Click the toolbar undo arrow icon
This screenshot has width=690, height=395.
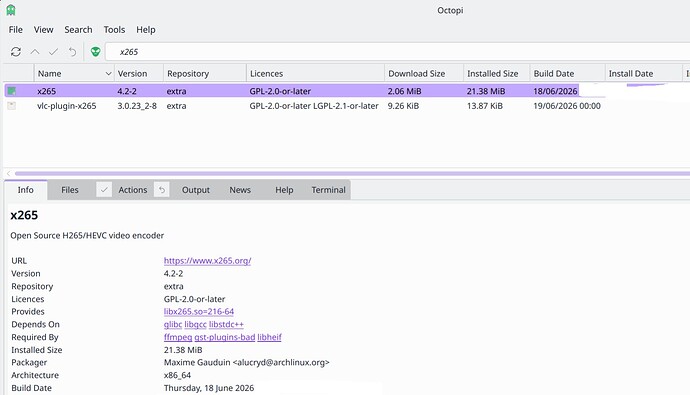[72, 52]
